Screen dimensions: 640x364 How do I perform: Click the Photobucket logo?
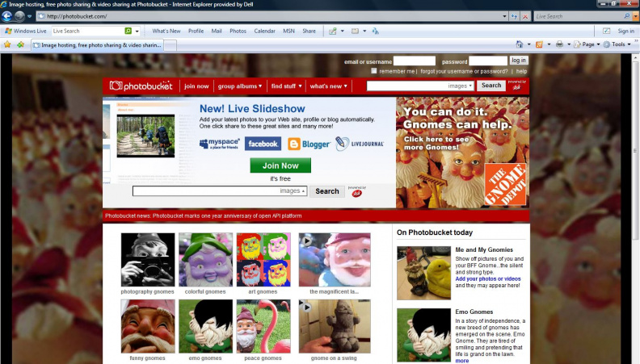[141, 86]
